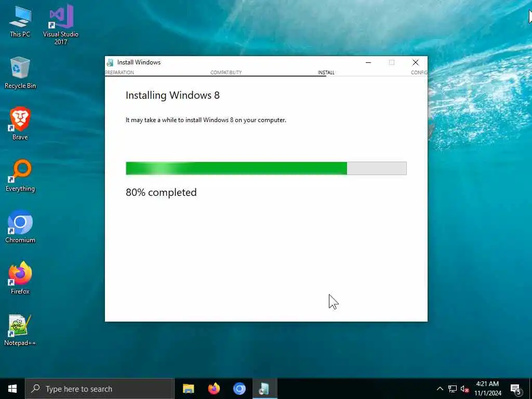
Task: Select the Brave browser shortcut
Action: pos(20,124)
